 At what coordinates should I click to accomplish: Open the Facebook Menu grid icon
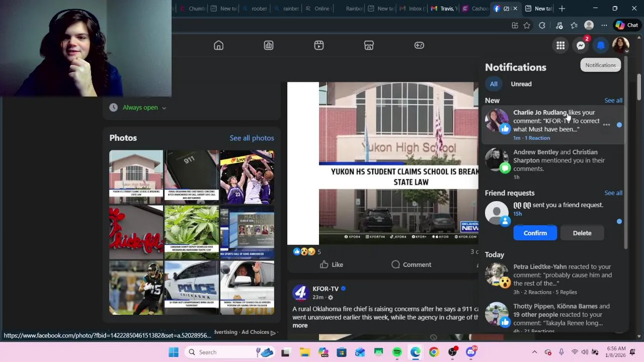click(x=560, y=45)
